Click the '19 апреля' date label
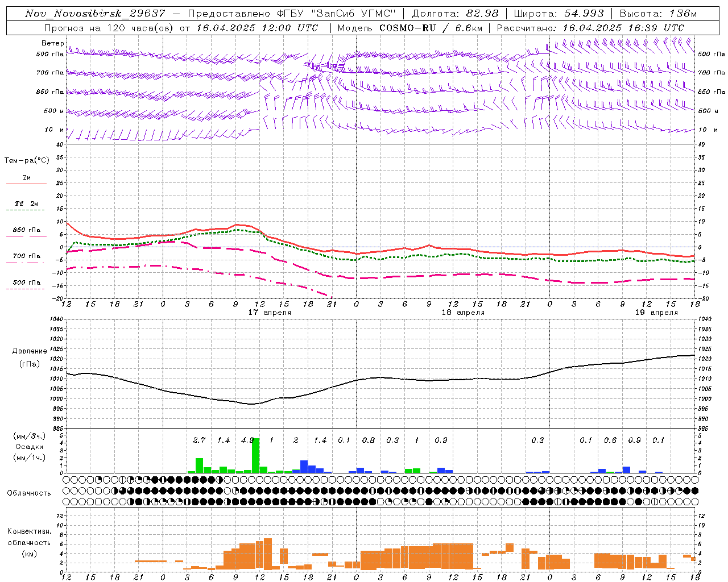 point(656,313)
